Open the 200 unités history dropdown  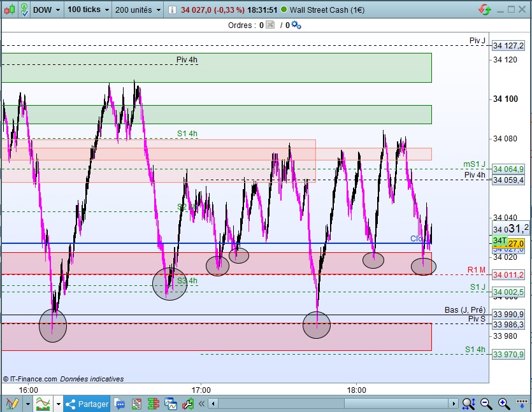[138, 10]
